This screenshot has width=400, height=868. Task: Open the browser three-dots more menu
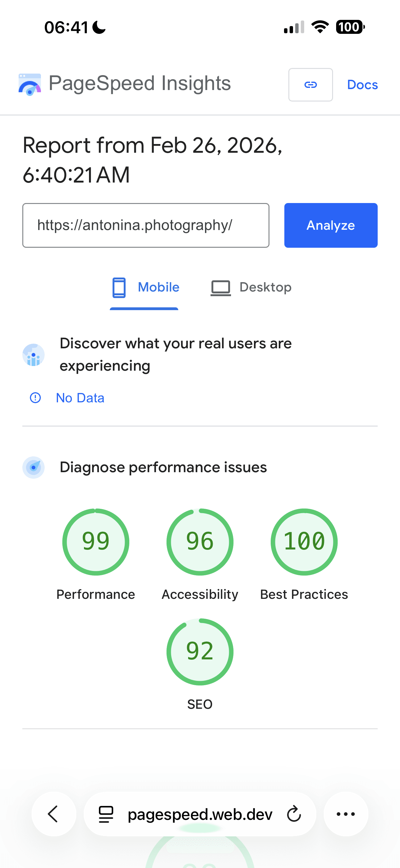click(x=346, y=814)
